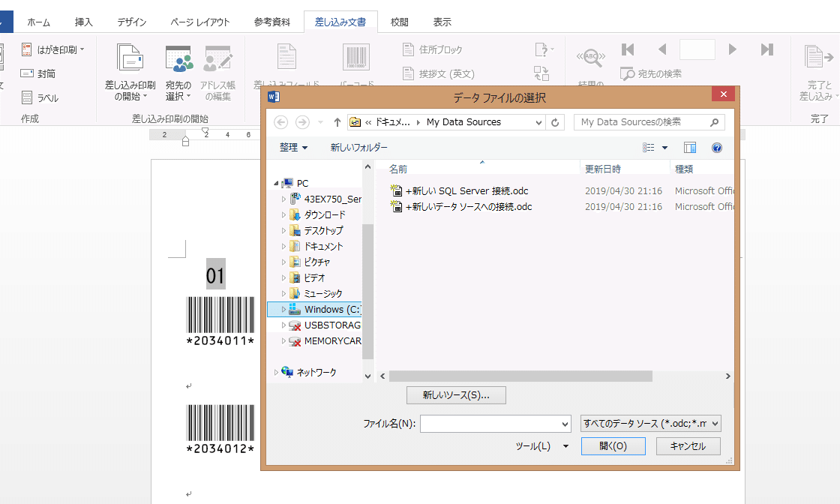Click the dialog help question mark icon
Screen dimensions: 840x504
pyautogui.click(x=717, y=148)
